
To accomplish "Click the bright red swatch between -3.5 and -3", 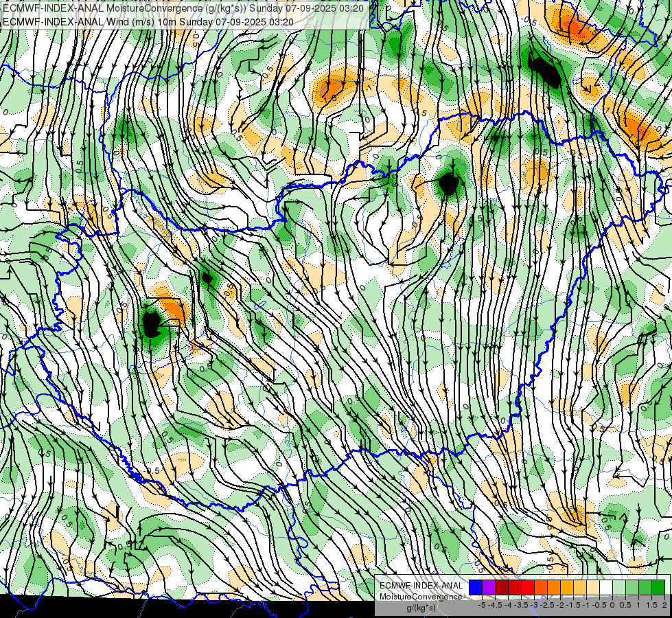I will (528, 588).
